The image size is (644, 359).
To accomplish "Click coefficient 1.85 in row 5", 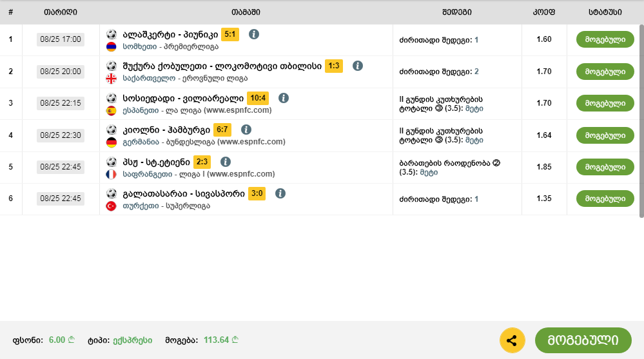I will [544, 167].
